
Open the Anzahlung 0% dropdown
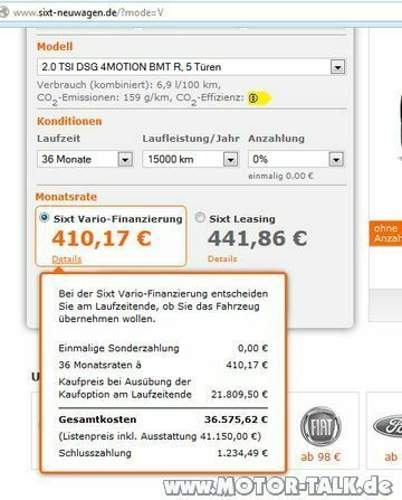pos(336,160)
